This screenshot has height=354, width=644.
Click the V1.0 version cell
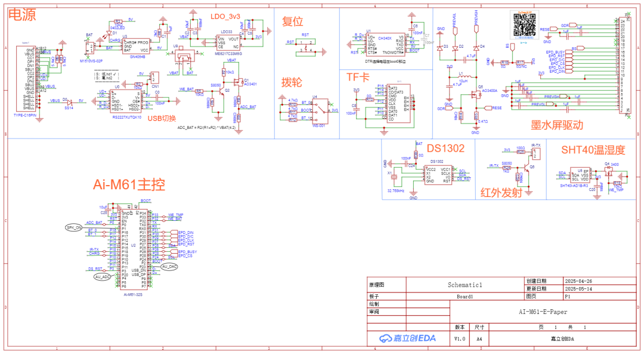[x=460, y=339]
